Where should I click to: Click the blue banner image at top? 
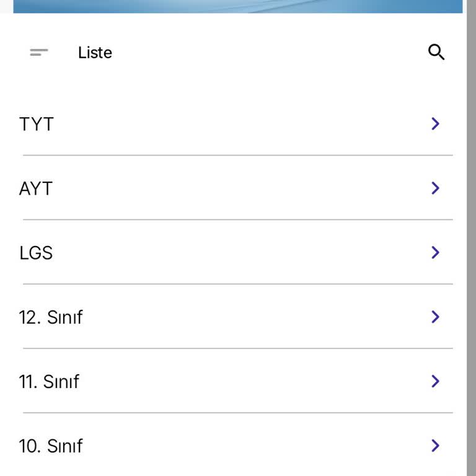pos(238,6)
